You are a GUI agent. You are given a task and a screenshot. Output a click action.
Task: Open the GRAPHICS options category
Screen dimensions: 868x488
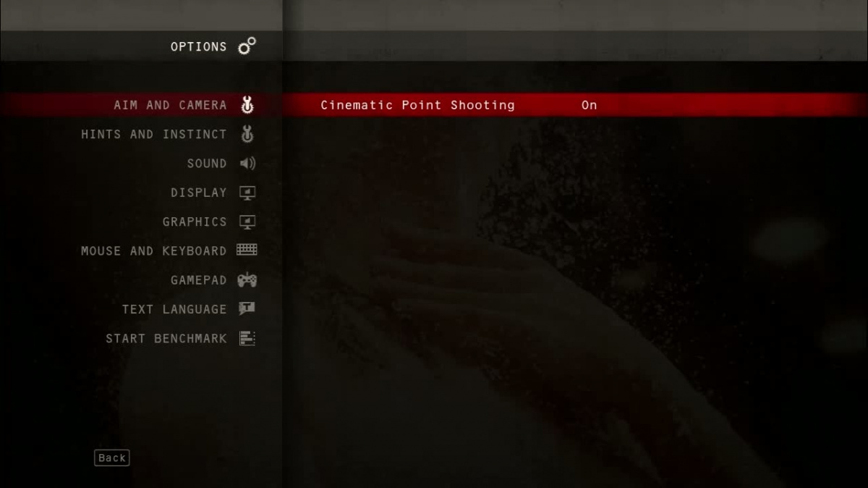tap(195, 222)
